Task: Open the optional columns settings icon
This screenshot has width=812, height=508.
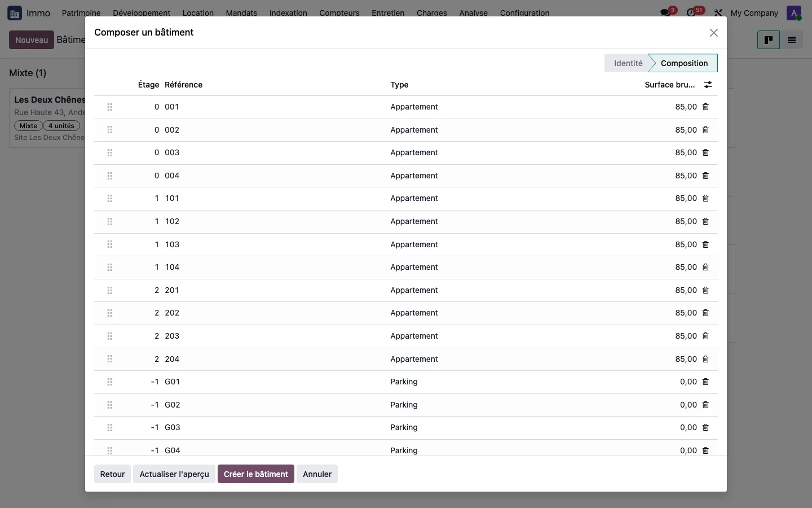Action: pyautogui.click(x=708, y=85)
